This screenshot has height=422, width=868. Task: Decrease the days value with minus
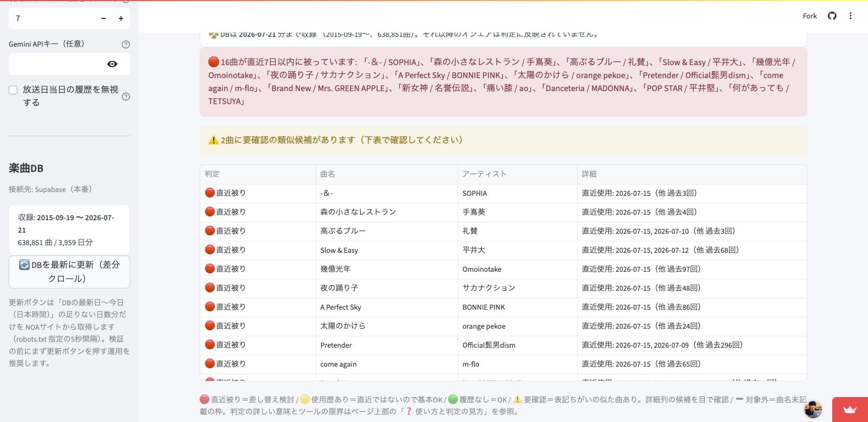[x=104, y=18]
